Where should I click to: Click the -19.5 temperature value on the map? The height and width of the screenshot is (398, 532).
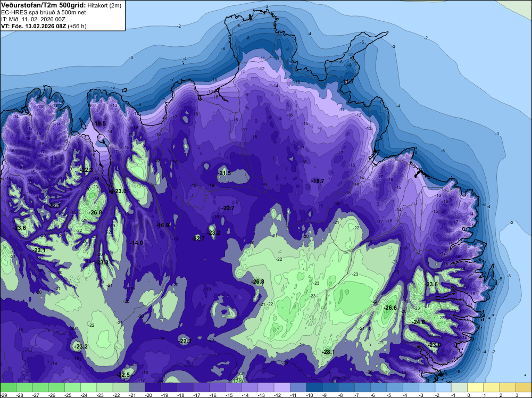100,123
